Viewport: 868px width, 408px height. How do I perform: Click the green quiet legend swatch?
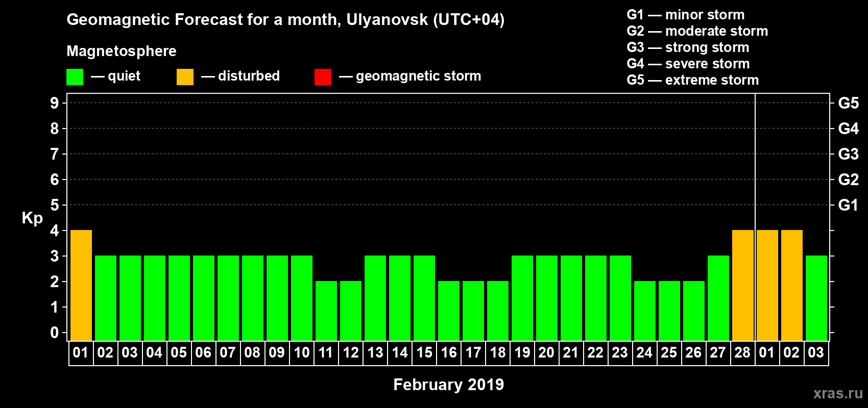(x=75, y=77)
